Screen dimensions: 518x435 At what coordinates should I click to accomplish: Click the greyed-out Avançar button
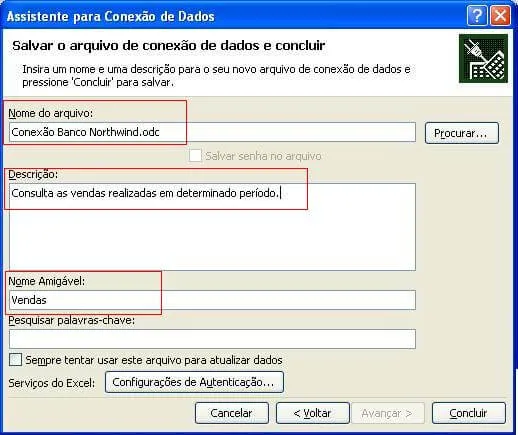(387, 413)
